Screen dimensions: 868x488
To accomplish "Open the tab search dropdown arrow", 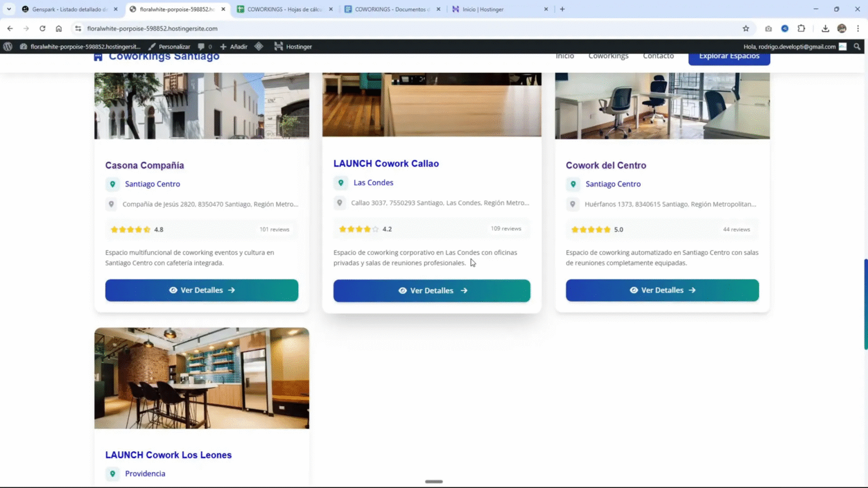I will (9, 9).
